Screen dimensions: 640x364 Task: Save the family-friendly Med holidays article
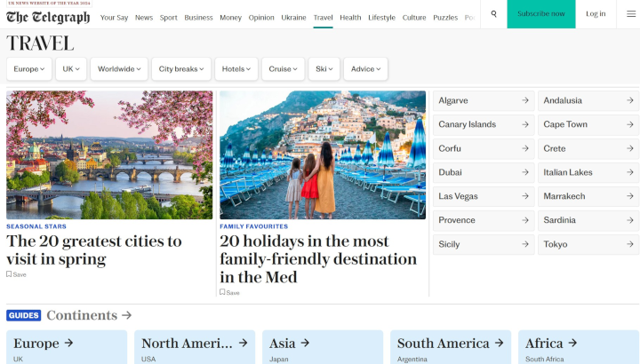(229, 292)
